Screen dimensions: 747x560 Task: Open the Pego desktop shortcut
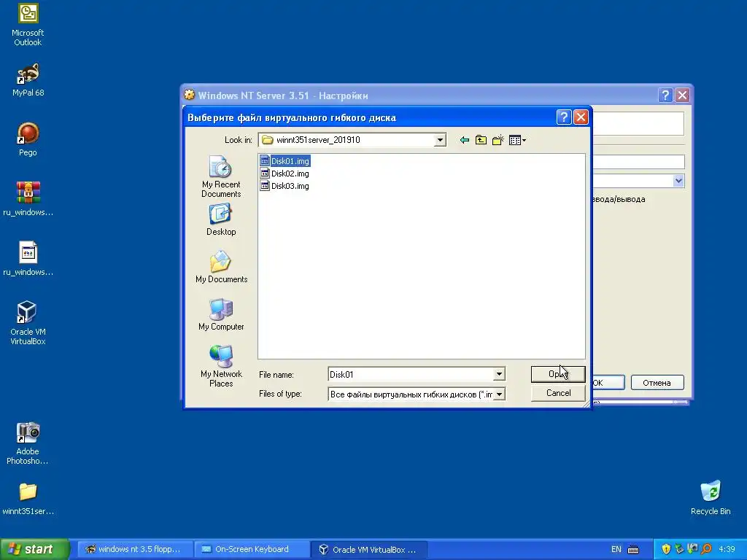click(28, 139)
